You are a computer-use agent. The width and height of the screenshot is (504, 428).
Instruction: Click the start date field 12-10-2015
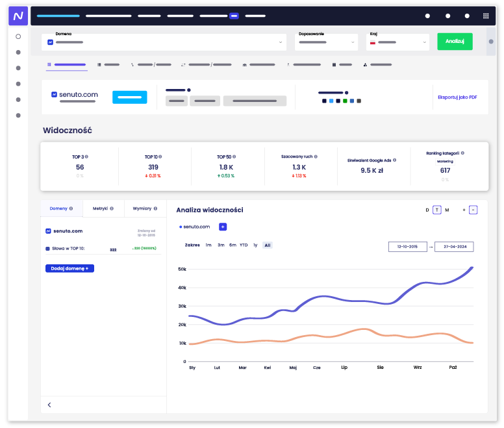coord(408,247)
